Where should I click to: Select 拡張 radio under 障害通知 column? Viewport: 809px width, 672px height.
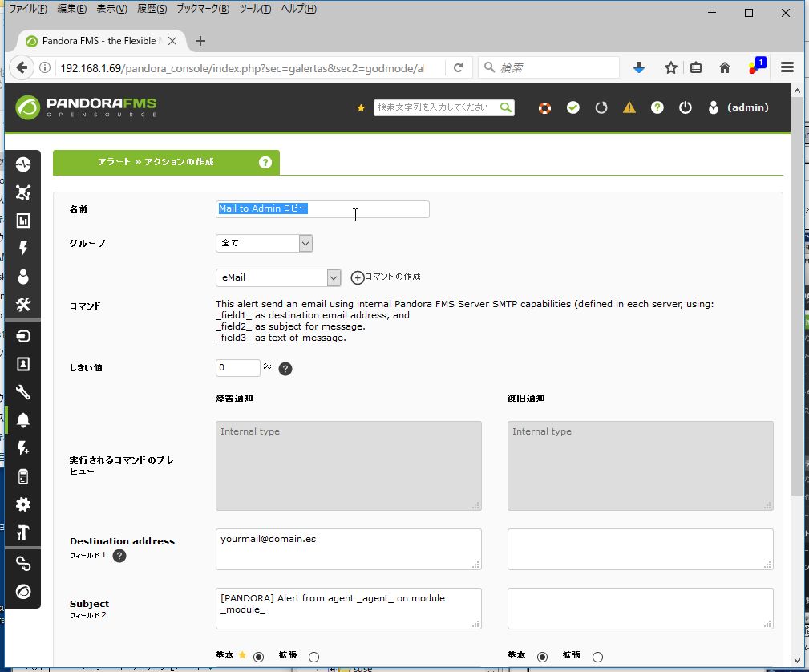[313, 657]
